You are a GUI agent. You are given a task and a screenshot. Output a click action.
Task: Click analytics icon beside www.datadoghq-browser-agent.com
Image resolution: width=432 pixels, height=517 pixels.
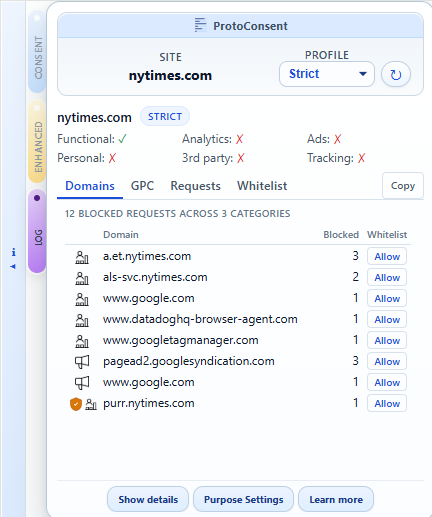point(82,320)
